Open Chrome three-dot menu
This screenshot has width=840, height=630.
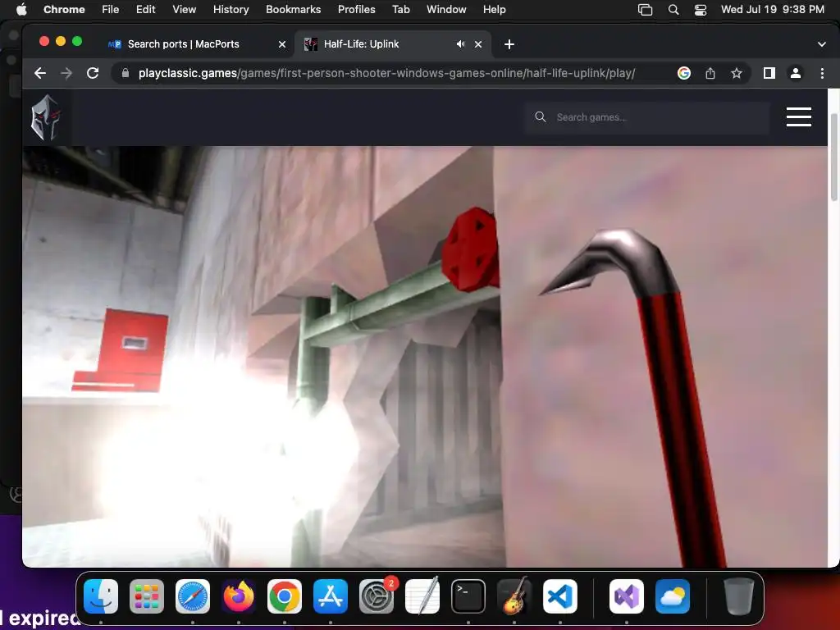tap(822, 73)
